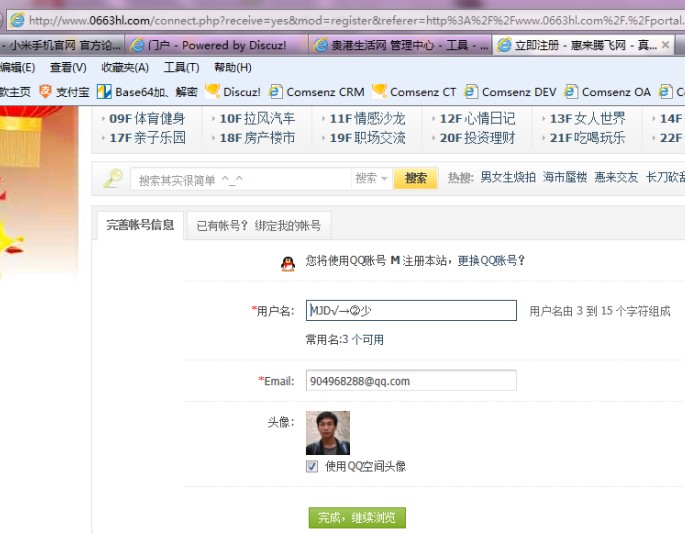
Task: Go to 10F拉风汽车 forum
Action: (x=257, y=118)
